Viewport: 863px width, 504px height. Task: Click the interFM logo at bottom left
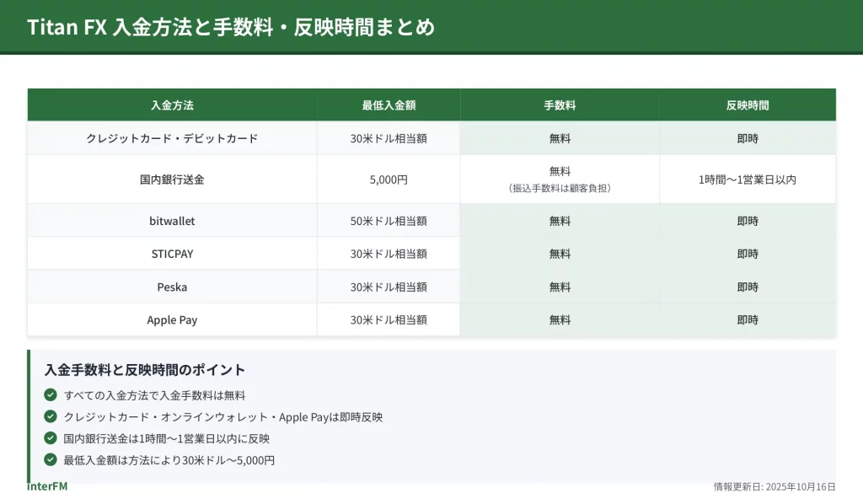[47, 486]
